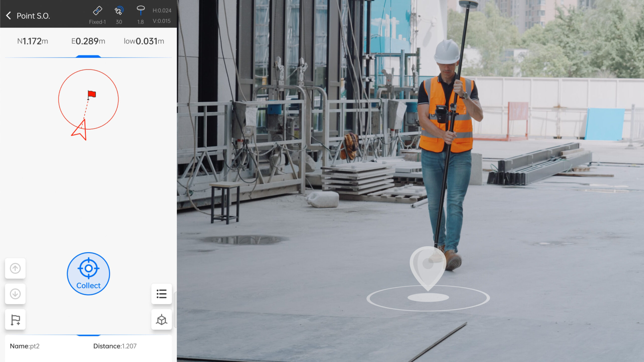The height and width of the screenshot is (362, 644).
Task: Tap the N1.172m north offset value
Action: 33,41
